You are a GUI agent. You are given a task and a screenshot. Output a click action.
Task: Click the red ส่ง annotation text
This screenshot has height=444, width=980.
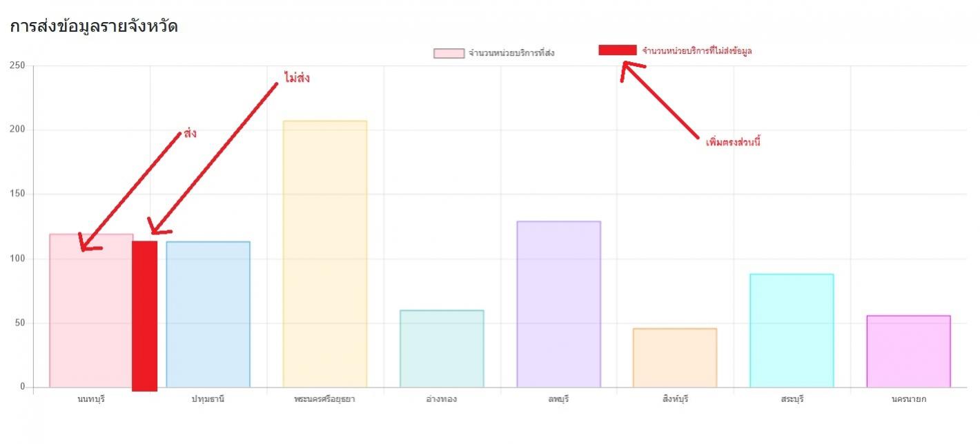[190, 133]
